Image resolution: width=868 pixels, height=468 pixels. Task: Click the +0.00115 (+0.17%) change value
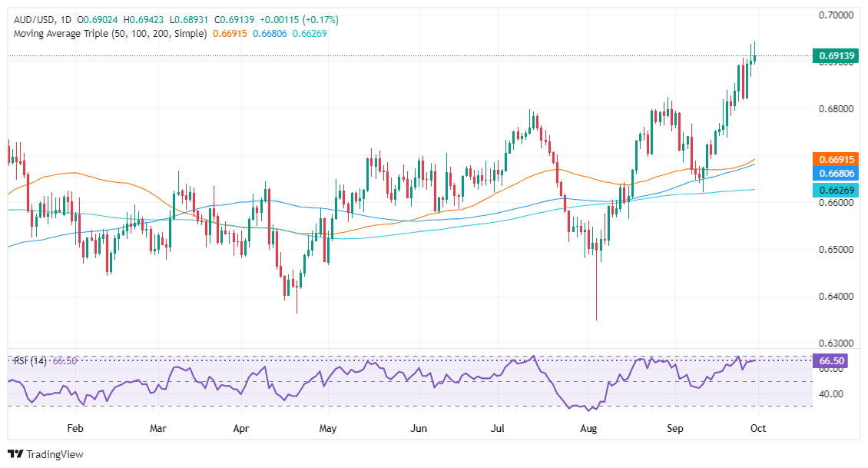(300, 19)
